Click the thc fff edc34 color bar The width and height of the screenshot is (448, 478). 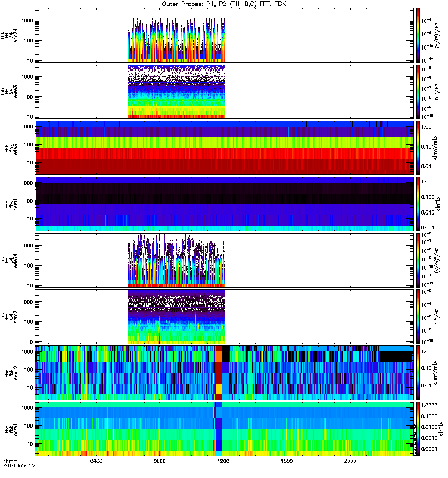(x=418, y=261)
